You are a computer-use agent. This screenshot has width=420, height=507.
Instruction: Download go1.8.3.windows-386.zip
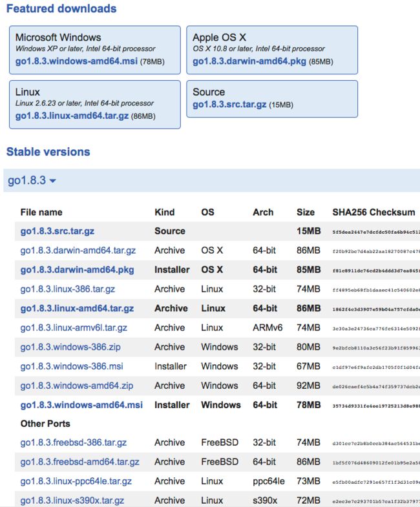coord(70,347)
